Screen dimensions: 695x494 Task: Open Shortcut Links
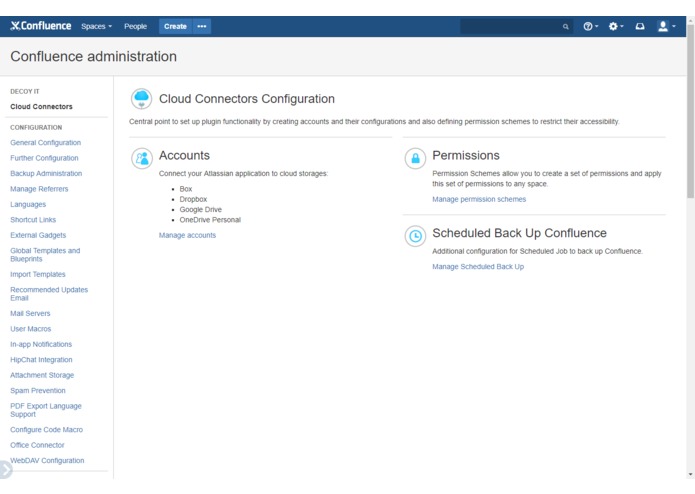point(33,219)
